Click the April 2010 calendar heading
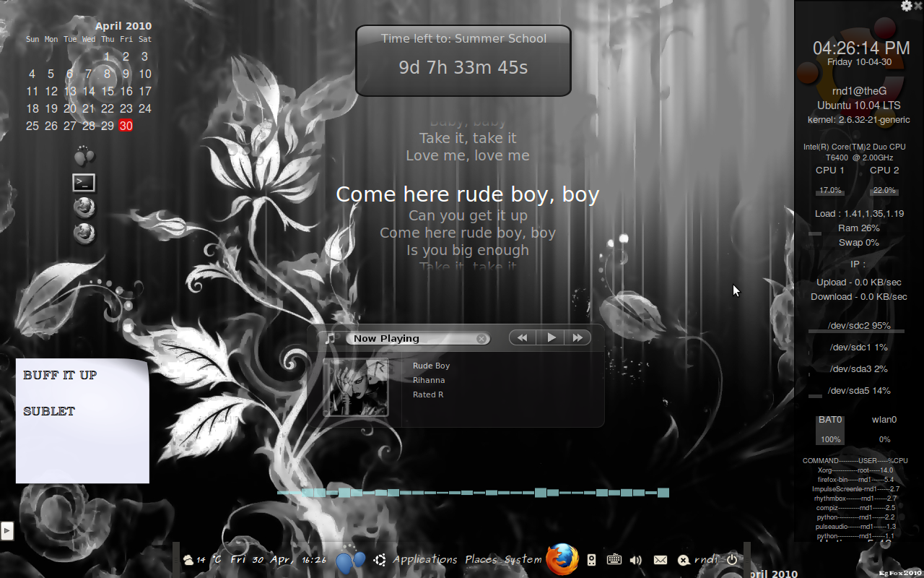Viewport: 924px width, 578px height. point(123,26)
